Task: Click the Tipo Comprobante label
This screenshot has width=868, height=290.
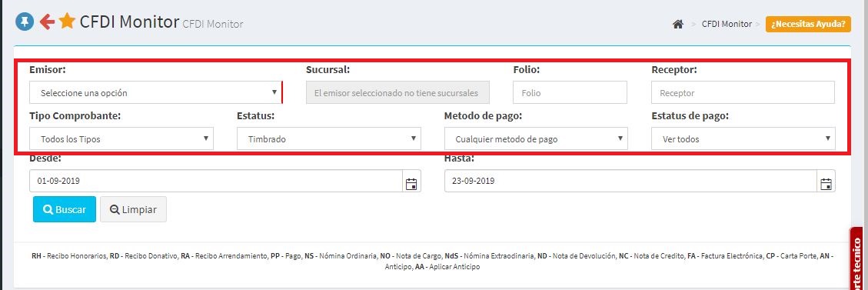Action: tap(75, 116)
